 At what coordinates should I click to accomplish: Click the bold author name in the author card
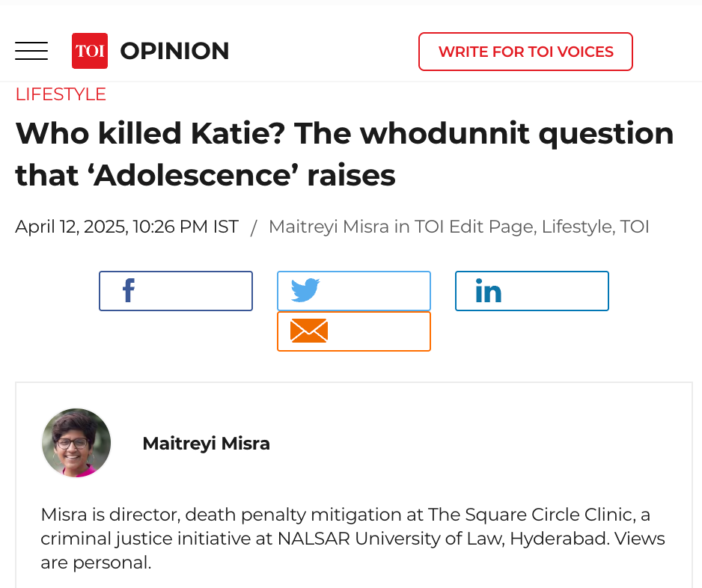pyautogui.click(x=206, y=444)
